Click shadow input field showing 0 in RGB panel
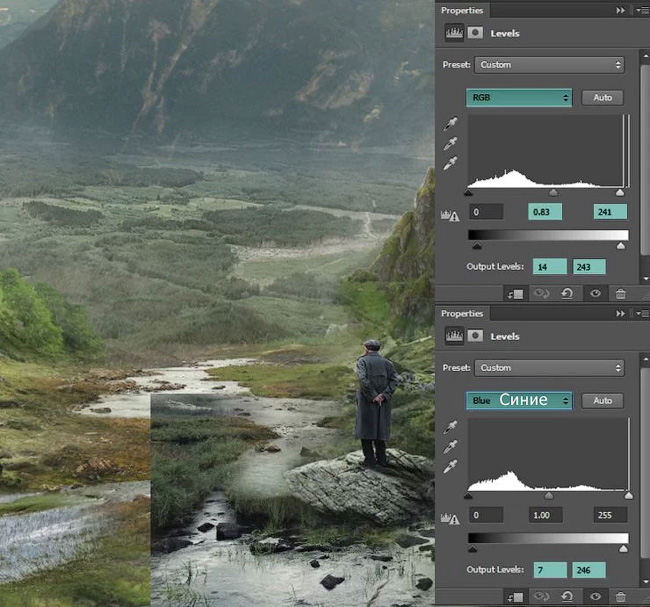The height and width of the screenshot is (607, 650). [486, 212]
